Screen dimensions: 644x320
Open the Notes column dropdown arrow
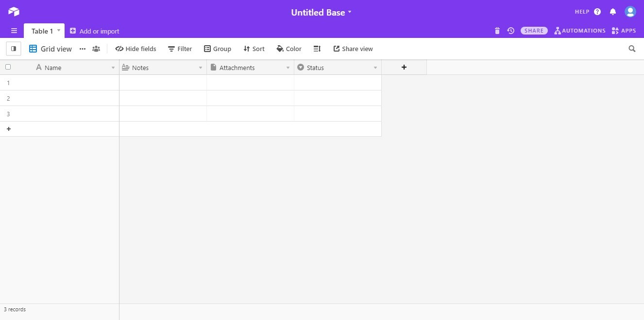(x=201, y=68)
